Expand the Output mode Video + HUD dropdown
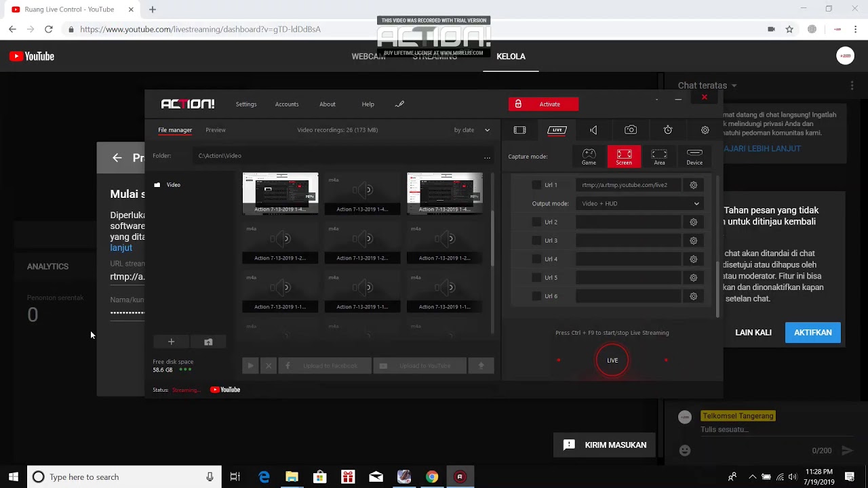Viewport: 868px width, 488px height. pos(639,203)
